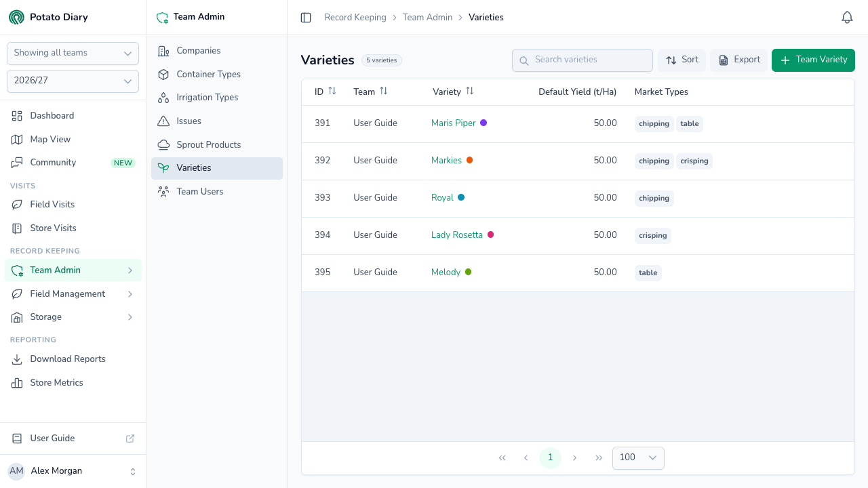
Task: Click the orange dot beside Markies
Action: (x=469, y=160)
